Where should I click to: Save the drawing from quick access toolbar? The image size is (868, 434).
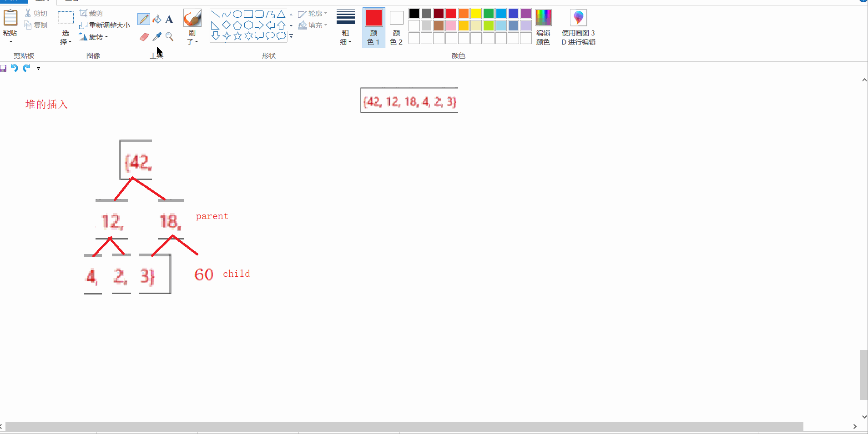point(3,68)
